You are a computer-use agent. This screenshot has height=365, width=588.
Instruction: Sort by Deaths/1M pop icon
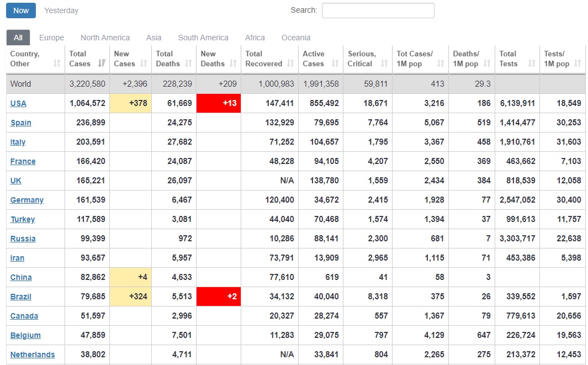pos(487,64)
